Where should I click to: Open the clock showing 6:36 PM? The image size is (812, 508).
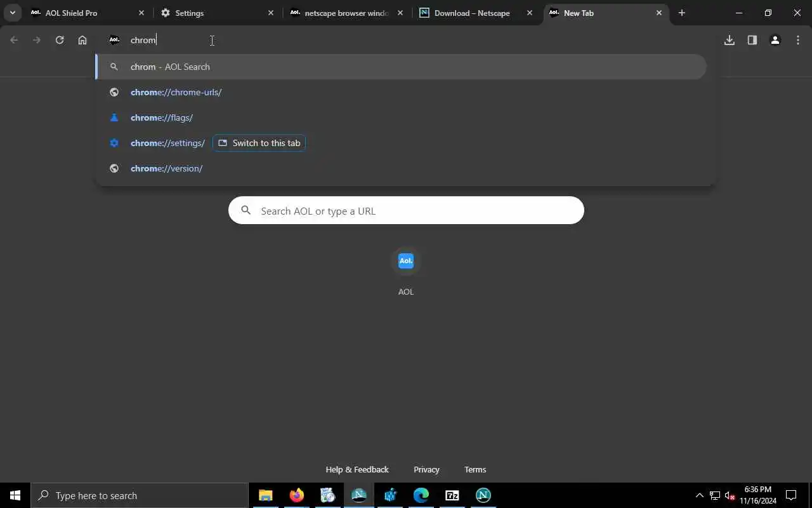(x=758, y=495)
